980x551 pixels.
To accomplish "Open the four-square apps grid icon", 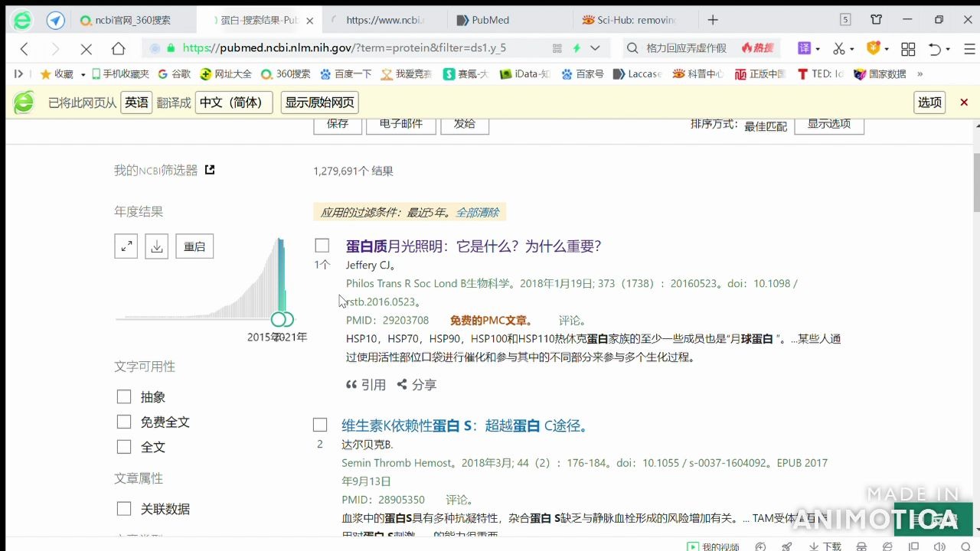I will (x=908, y=49).
